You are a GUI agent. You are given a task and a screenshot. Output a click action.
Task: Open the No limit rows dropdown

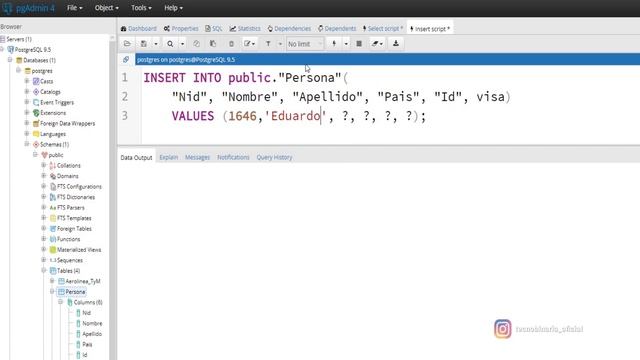tap(304, 44)
